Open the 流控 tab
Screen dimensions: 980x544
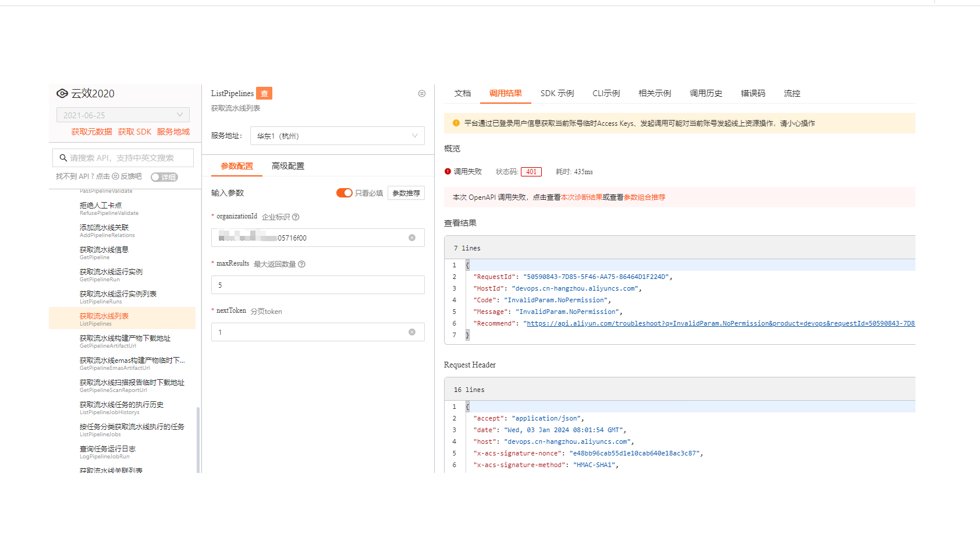(x=792, y=93)
